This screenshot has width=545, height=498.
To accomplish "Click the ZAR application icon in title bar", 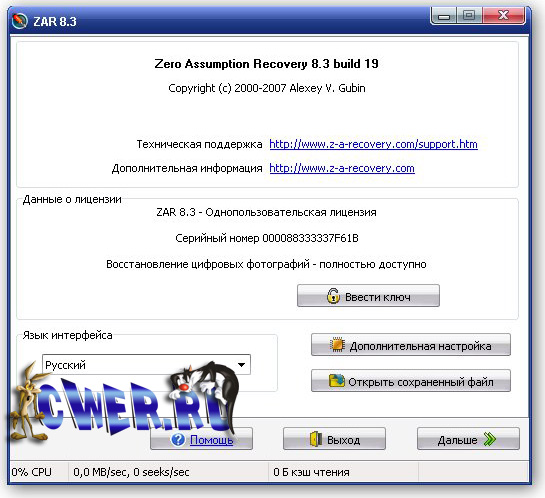I will (19, 21).
